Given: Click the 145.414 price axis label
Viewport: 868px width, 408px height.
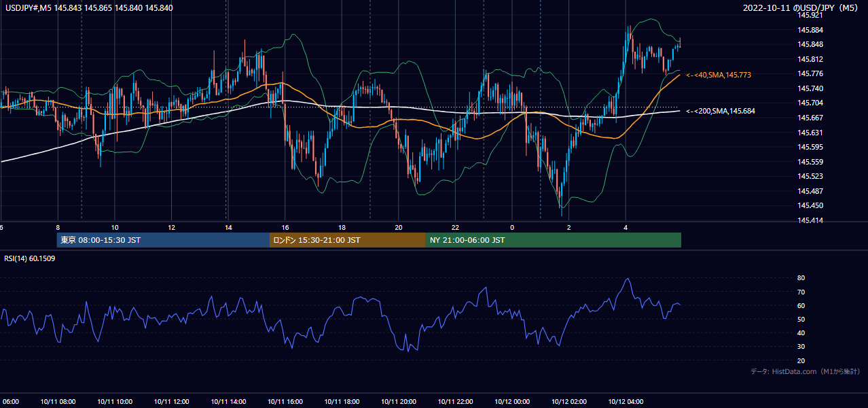Looking at the screenshot, I should pyautogui.click(x=810, y=220).
